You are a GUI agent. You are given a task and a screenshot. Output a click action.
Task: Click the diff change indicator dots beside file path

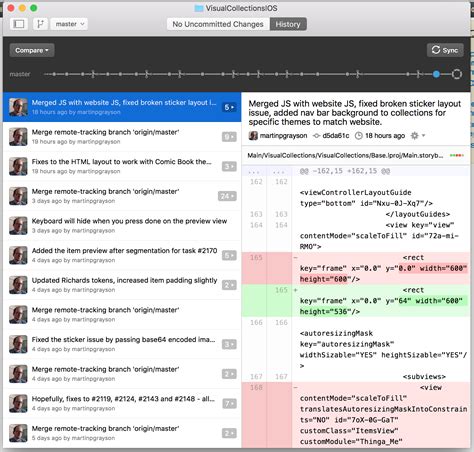tap(457, 155)
